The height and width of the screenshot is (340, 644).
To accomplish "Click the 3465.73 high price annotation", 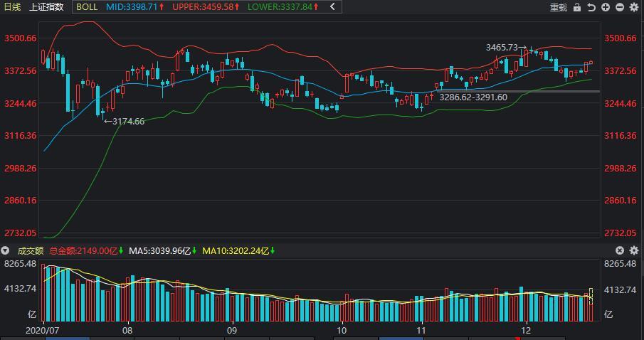I will pos(502,48).
